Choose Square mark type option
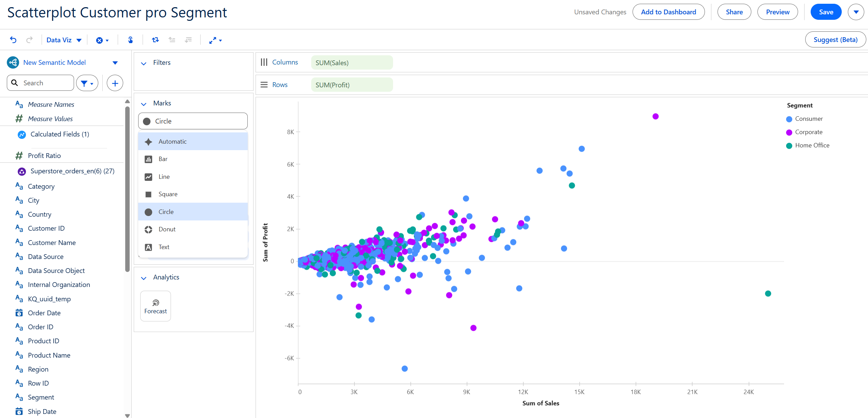 point(168,194)
